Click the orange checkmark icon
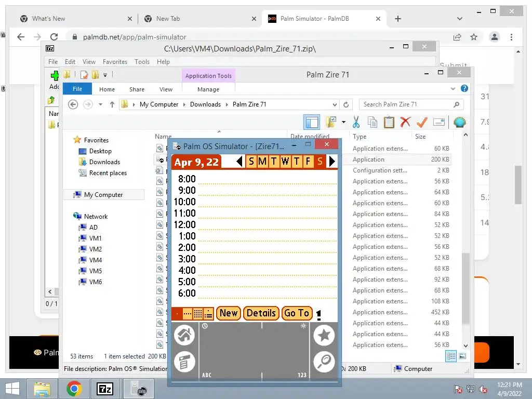Screen dimensions: 532x399 [x=422, y=122]
